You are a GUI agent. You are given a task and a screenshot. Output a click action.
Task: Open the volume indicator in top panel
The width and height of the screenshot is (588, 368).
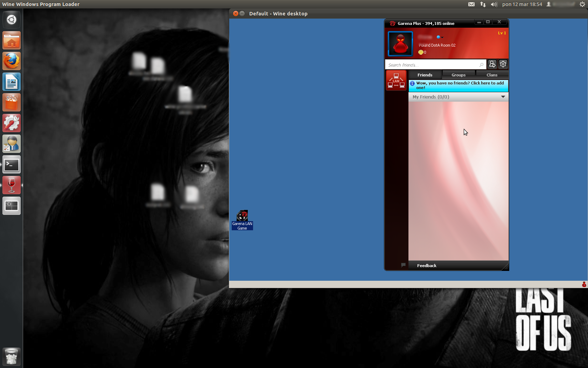point(494,4)
